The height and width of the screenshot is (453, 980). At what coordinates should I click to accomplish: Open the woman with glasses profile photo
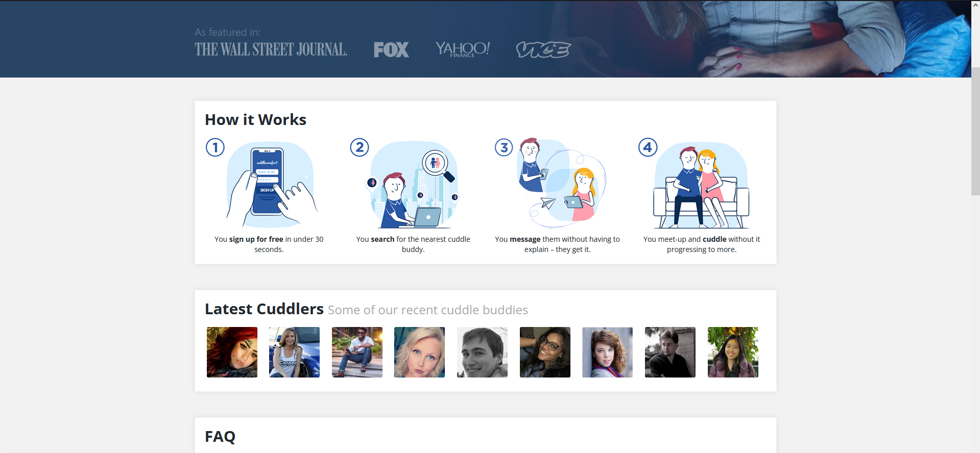pyautogui.click(x=545, y=352)
